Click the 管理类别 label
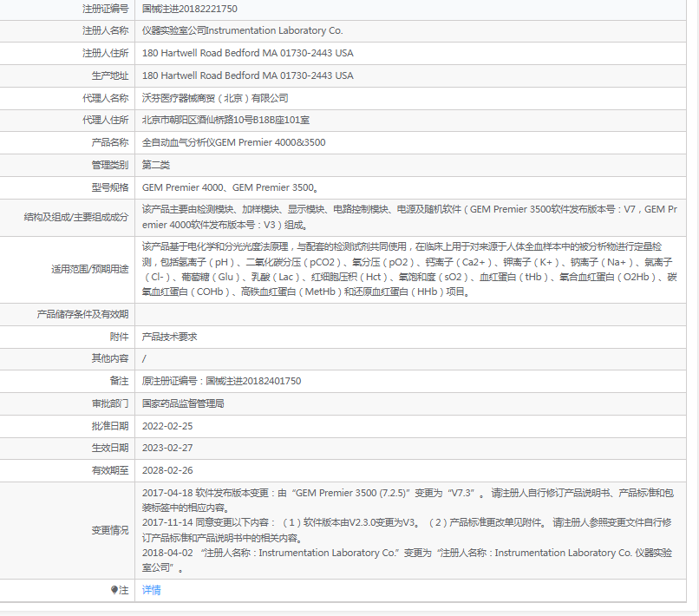 tap(110, 165)
